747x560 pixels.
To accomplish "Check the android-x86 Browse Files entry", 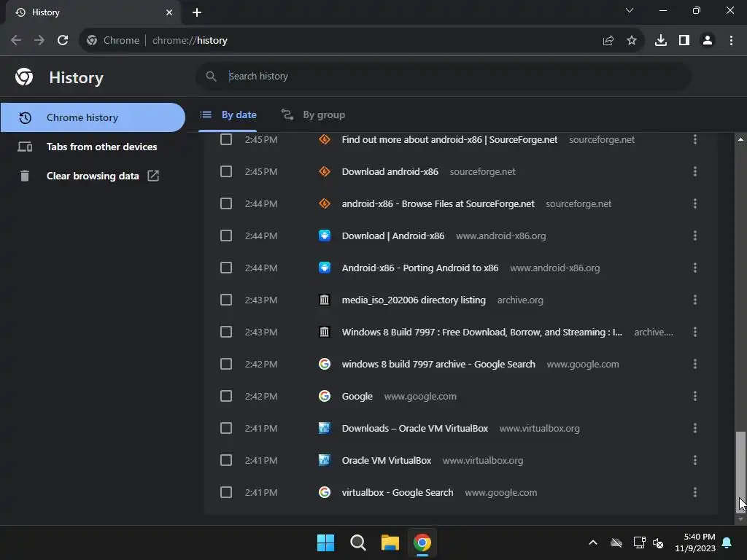I will [x=226, y=204].
